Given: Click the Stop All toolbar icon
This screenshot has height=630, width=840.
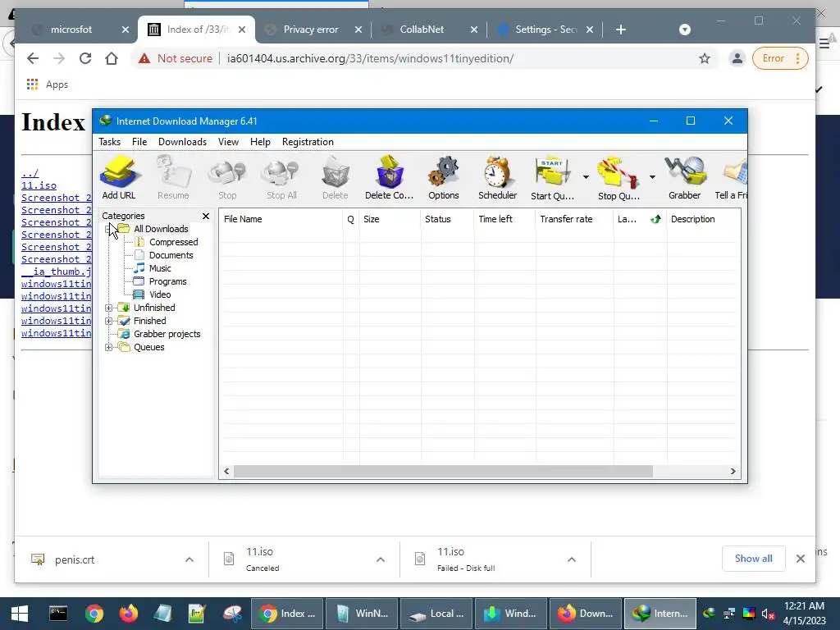Looking at the screenshot, I should click(281, 177).
